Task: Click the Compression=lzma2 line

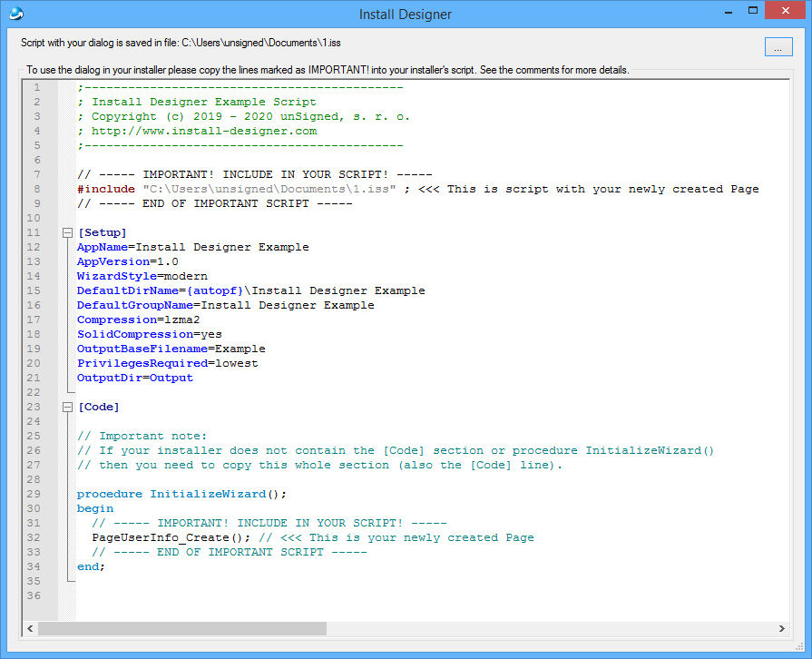Action: pos(138,320)
